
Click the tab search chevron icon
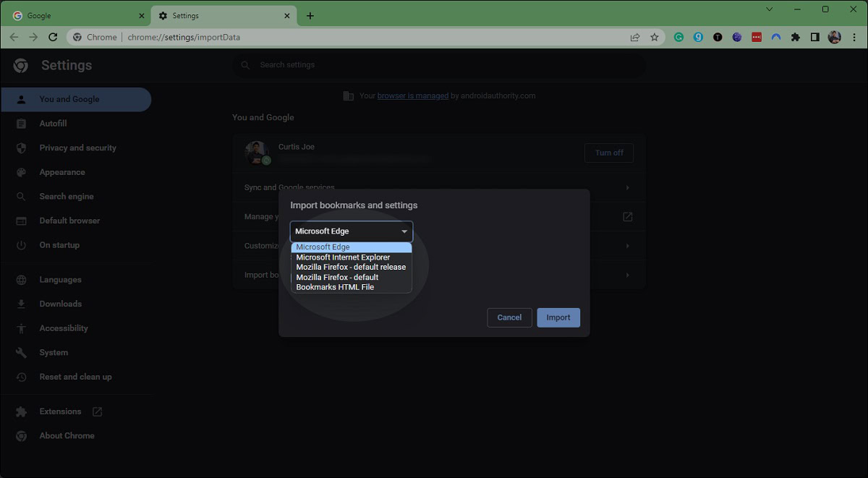[x=769, y=9]
